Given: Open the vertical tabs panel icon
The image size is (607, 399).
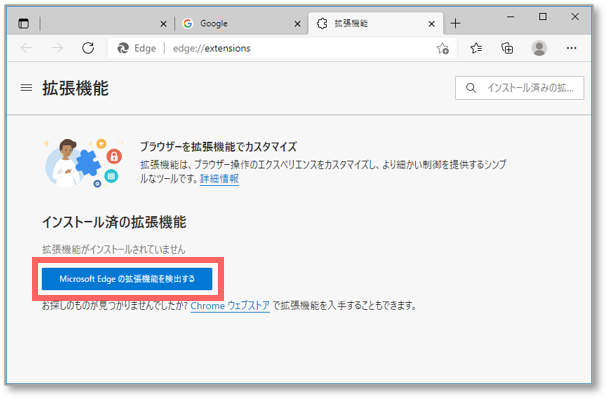Looking at the screenshot, I should 24,24.
